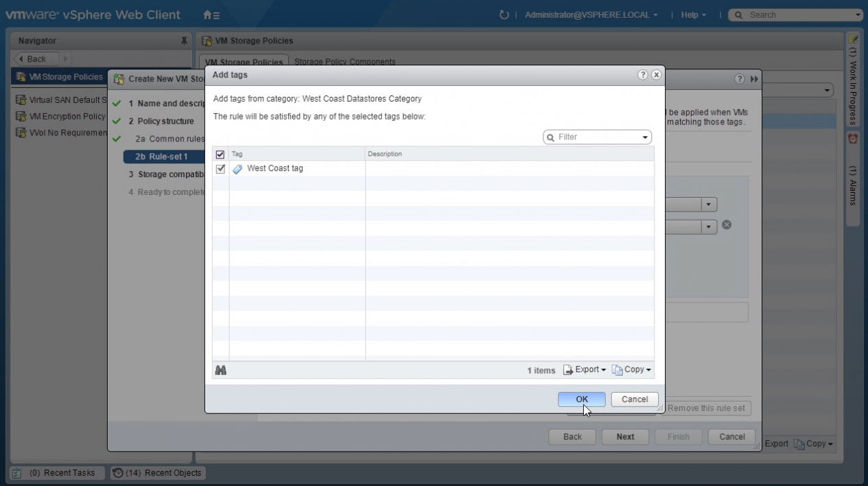
Task: Click the help icon in Add tags dialog
Action: tap(642, 75)
